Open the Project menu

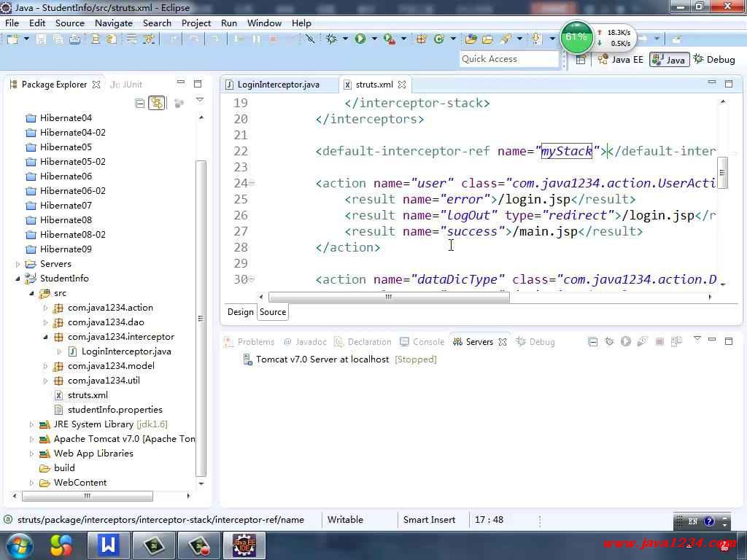tap(196, 23)
